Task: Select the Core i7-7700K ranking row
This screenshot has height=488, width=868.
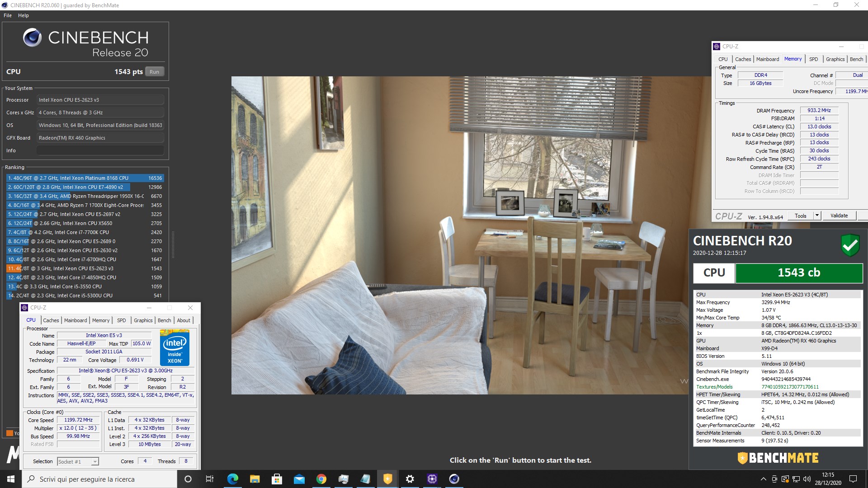Action: (x=85, y=232)
